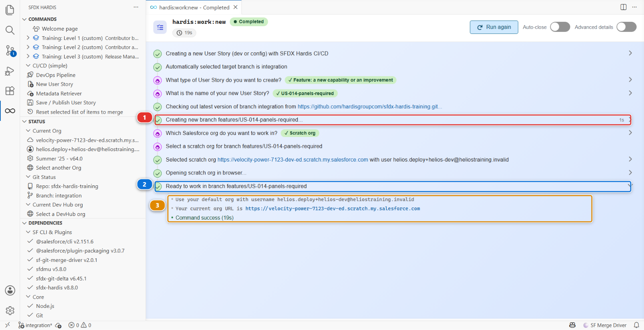Open the Manage gear icon
This screenshot has height=330, width=644.
[x=10, y=311]
